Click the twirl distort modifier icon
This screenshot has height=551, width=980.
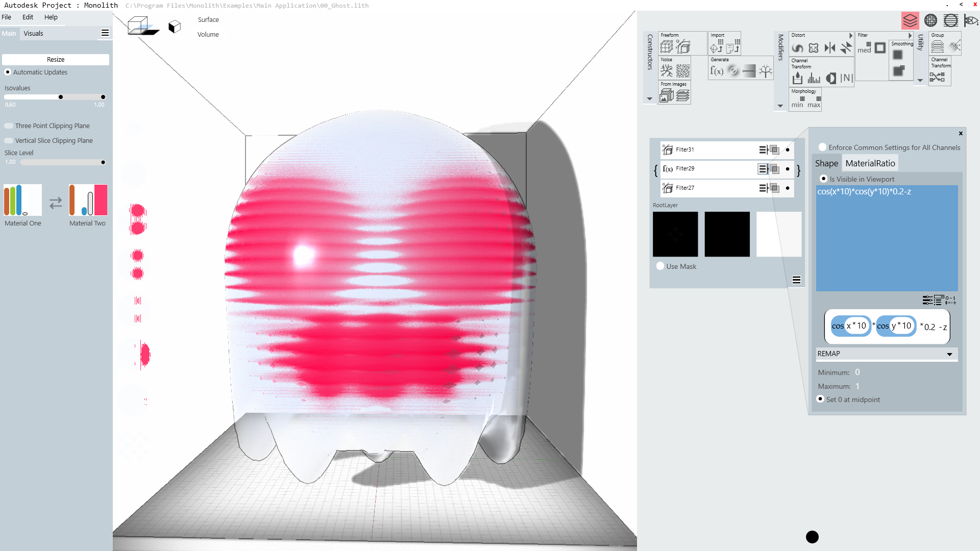(797, 48)
